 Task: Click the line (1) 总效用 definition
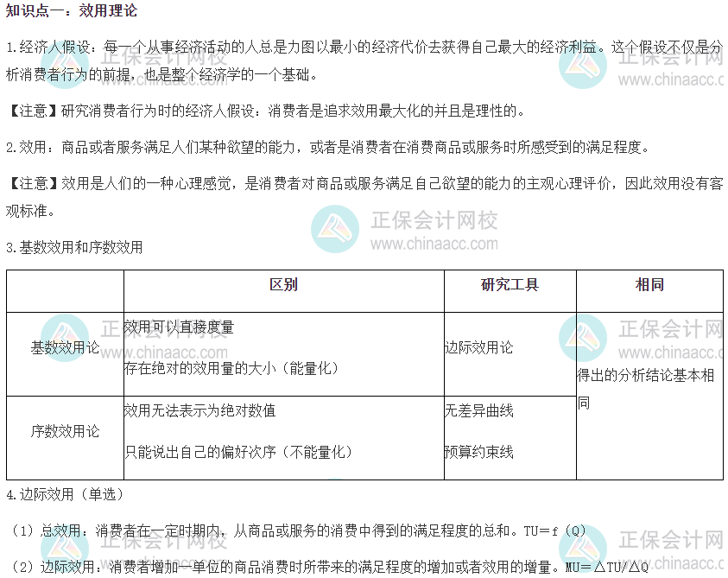pos(299,530)
